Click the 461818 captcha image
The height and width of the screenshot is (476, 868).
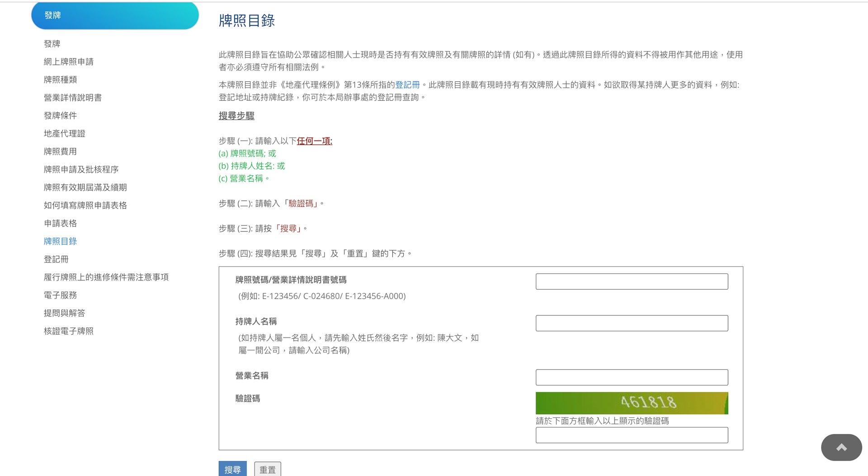[x=632, y=403]
